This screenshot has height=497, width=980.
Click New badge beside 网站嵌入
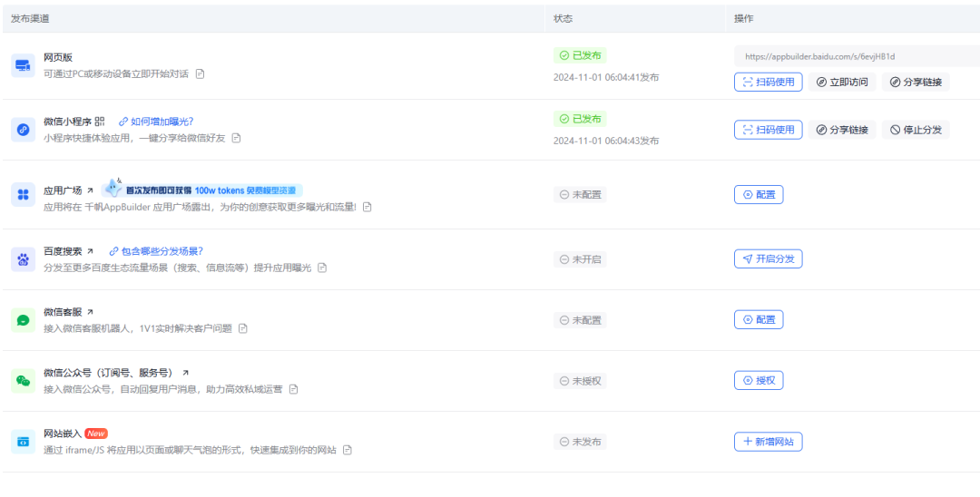pyautogui.click(x=96, y=434)
